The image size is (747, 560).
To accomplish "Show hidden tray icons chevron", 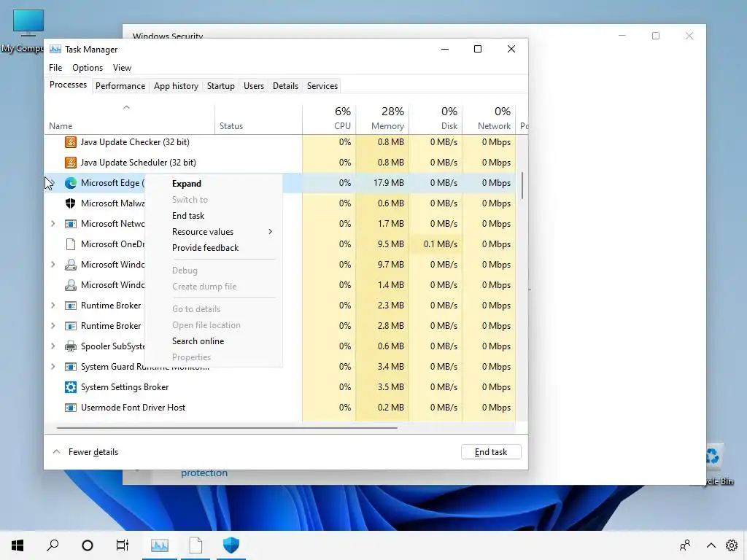I will pyautogui.click(x=711, y=545).
